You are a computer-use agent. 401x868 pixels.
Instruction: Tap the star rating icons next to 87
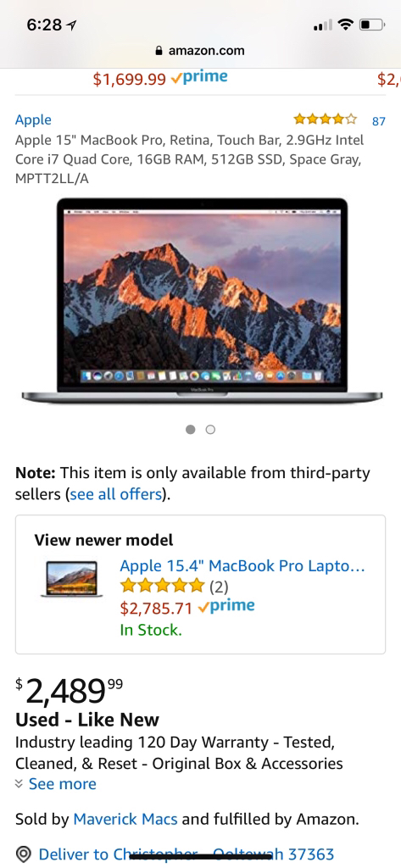(x=326, y=119)
